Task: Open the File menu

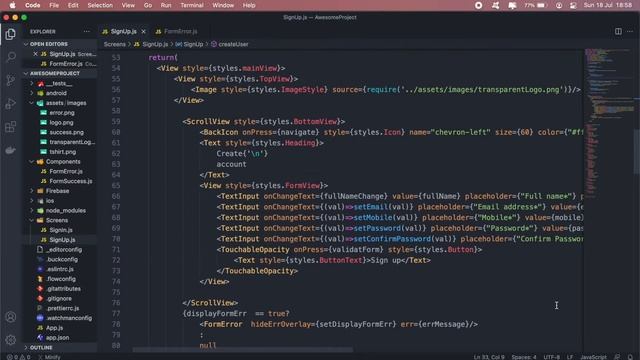Action: [54, 5]
